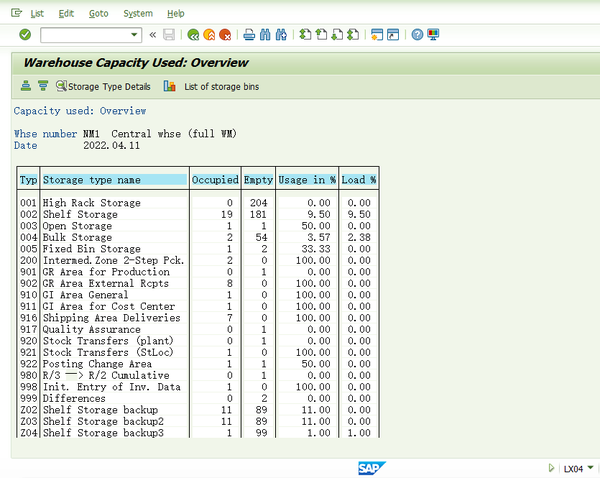Open the List menu
This screenshot has height=478, width=600.
pyautogui.click(x=37, y=13)
